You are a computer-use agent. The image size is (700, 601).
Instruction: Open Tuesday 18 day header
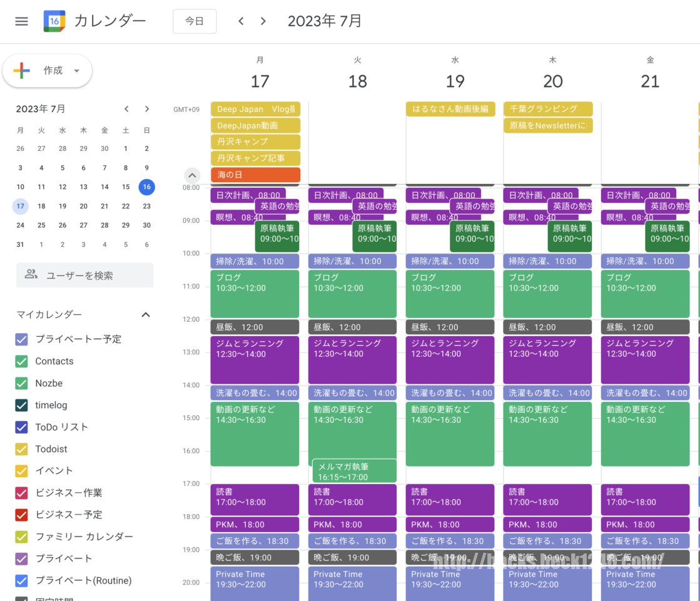358,81
